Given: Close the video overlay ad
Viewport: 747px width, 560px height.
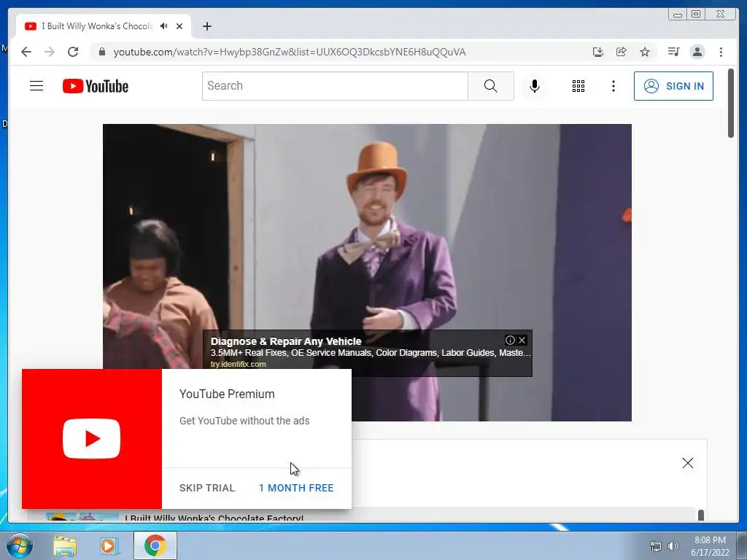Looking at the screenshot, I should (522, 340).
